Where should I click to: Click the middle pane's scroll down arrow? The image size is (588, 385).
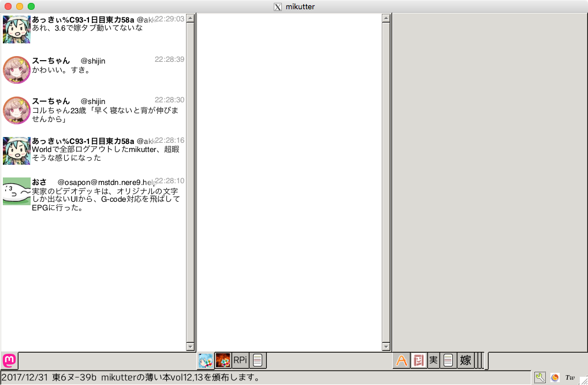coord(386,347)
